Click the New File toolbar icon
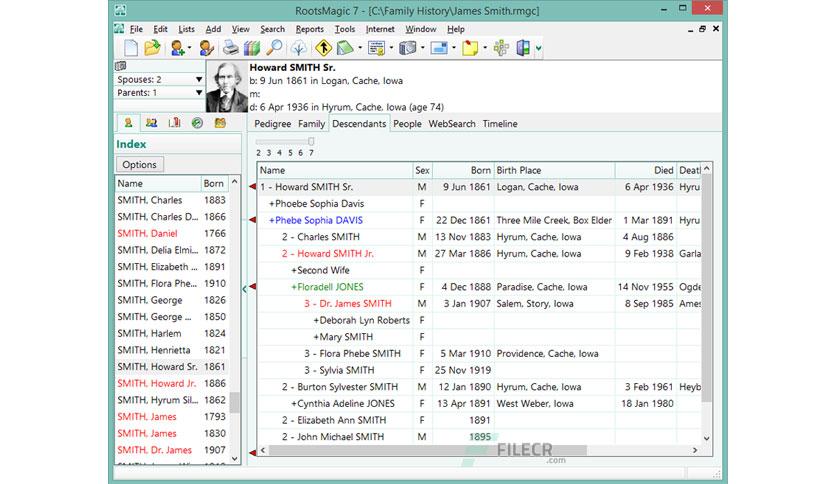 [x=131, y=48]
